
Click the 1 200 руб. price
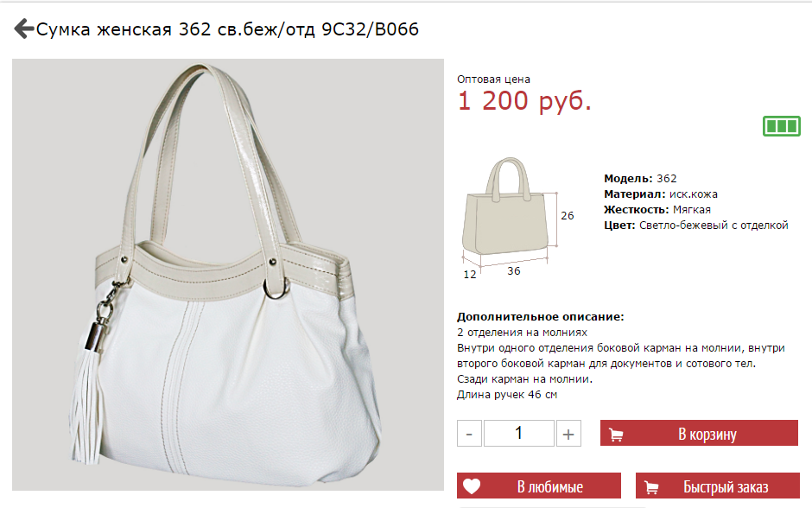524,100
